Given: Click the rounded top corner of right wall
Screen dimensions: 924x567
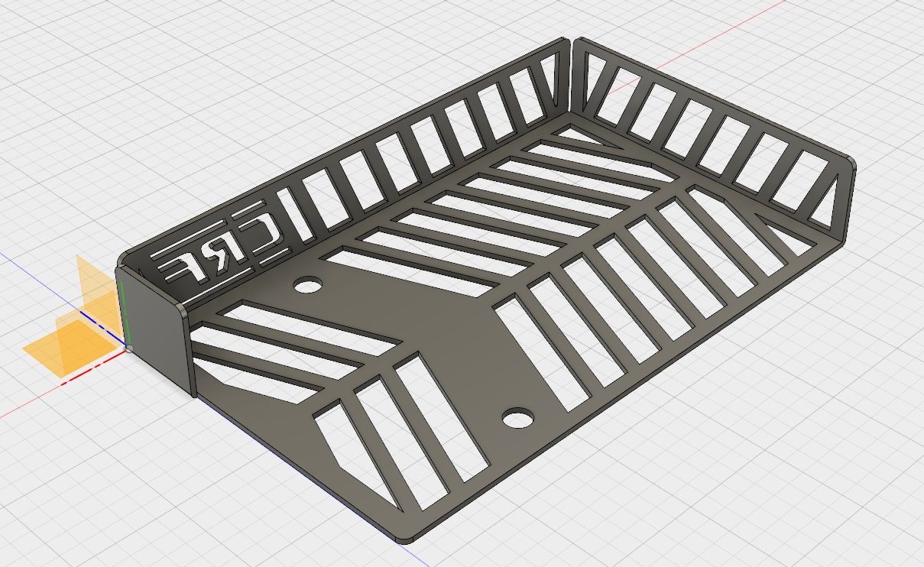Looking at the screenshot, I should [851, 162].
